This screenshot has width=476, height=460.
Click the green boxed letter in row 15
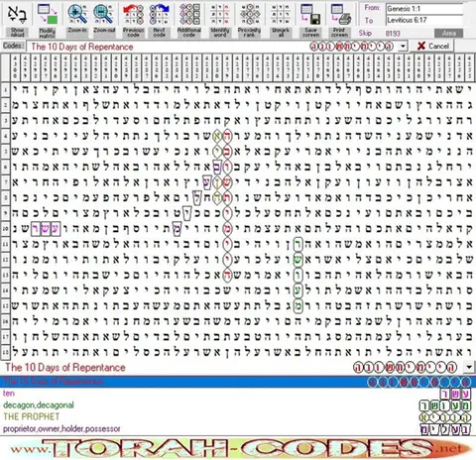pos(298,306)
